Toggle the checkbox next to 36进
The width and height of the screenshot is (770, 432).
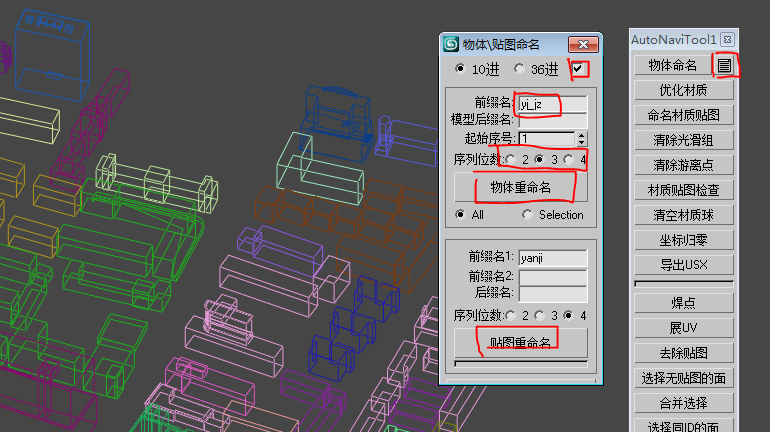click(578, 69)
